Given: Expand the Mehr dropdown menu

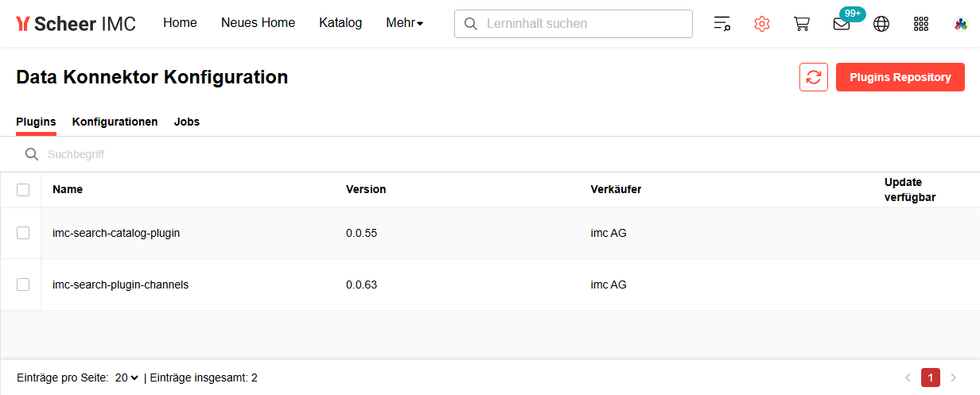Looking at the screenshot, I should tap(404, 23).
